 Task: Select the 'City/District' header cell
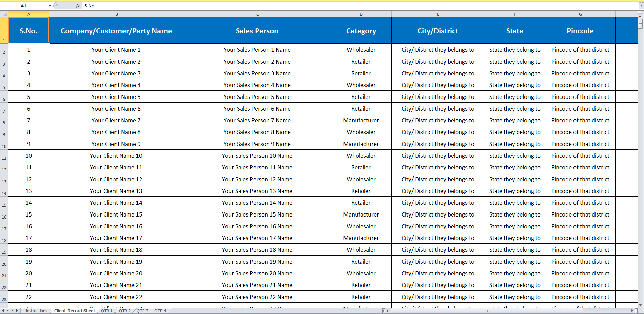click(x=438, y=31)
